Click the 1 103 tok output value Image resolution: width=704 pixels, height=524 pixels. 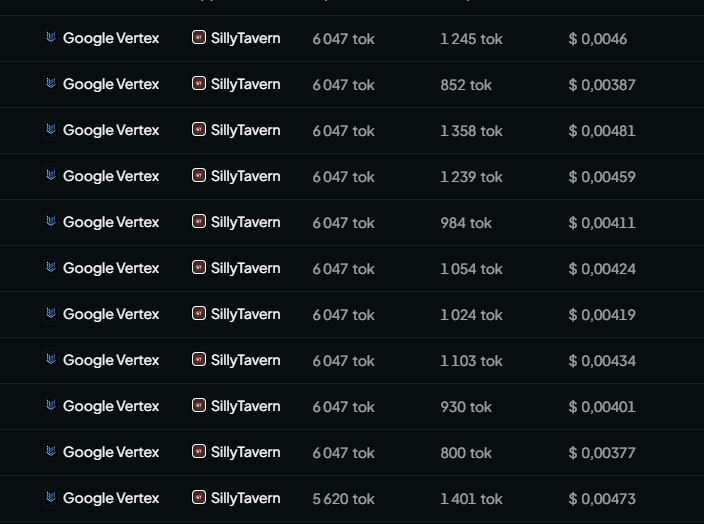[471, 361]
